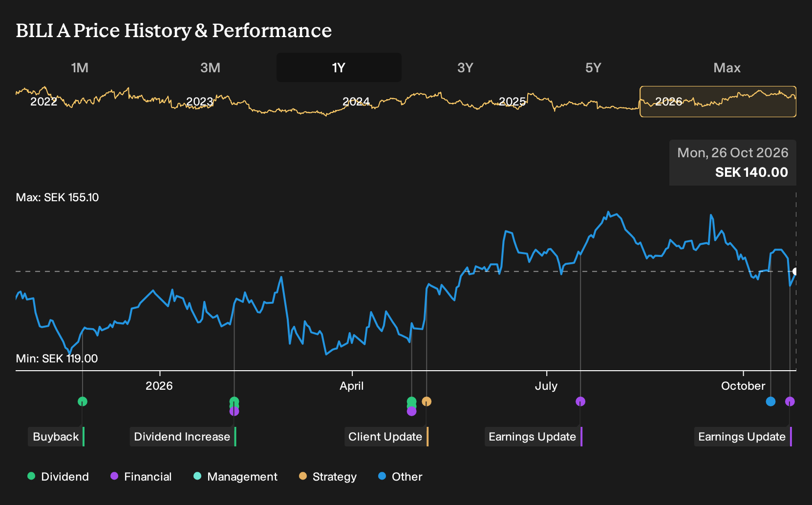Click the blue Other event dot in October

click(x=770, y=401)
